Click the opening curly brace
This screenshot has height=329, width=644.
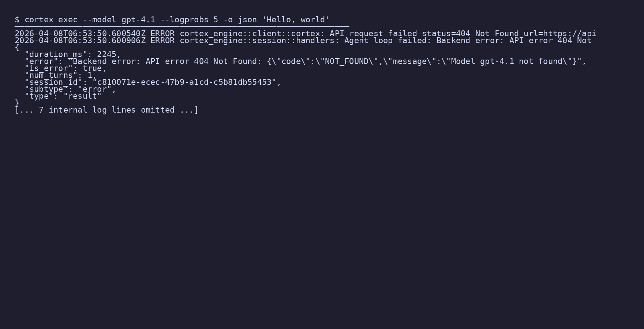point(17,48)
